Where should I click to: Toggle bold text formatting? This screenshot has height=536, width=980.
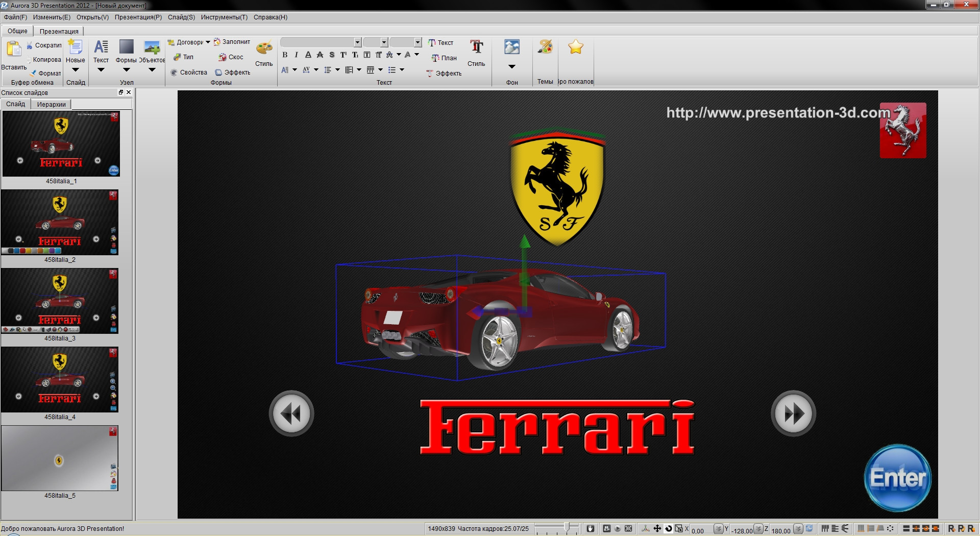(285, 55)
